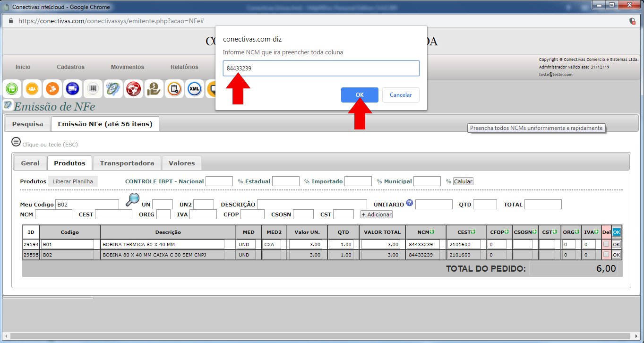
Task: Click the XML toolbar icon
Action: (x=194, y=89)
